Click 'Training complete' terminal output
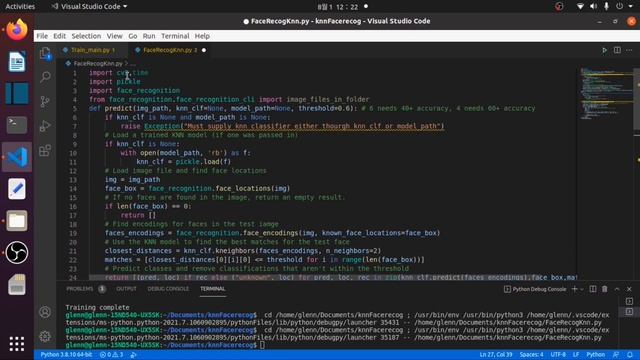 [x=97, y=307]
